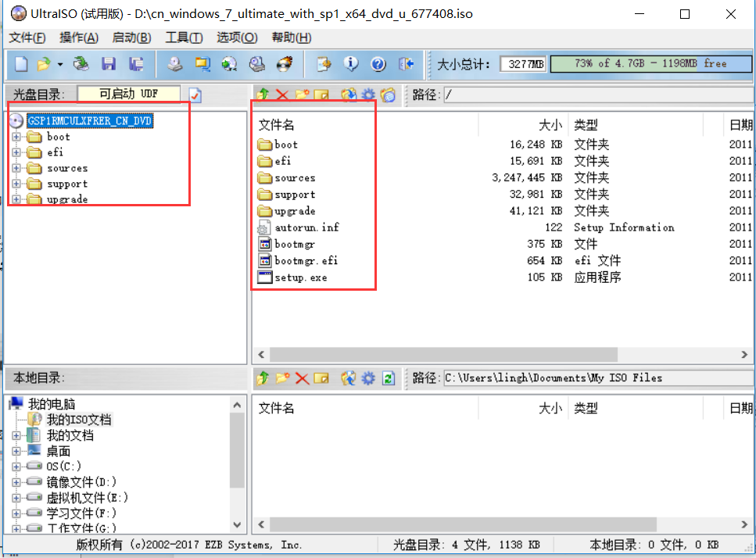Refresh the local directory with green arrows icon

[388, 378]
